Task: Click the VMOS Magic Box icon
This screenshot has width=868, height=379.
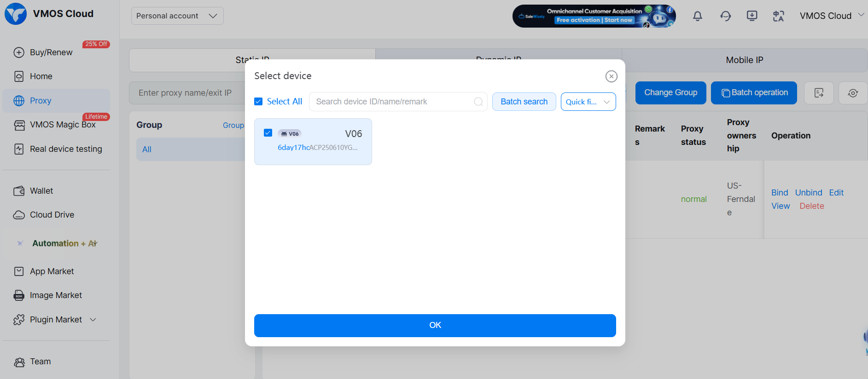Action: point(19,125)
